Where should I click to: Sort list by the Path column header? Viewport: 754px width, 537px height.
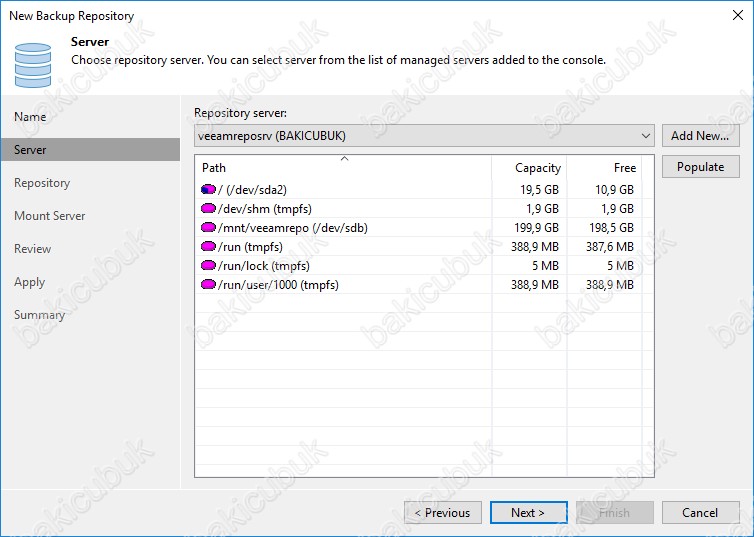[343, 168]
